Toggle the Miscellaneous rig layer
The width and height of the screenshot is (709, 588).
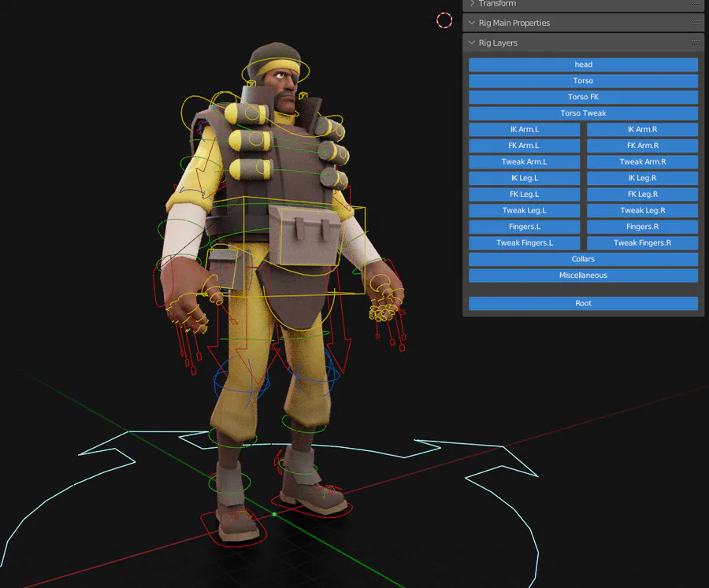(583, 276)
